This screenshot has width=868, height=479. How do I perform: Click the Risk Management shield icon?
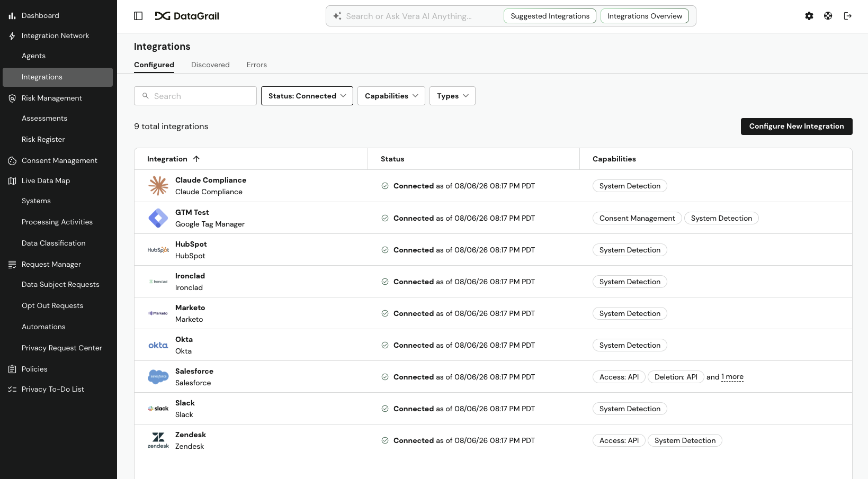(x=12, y=98)
